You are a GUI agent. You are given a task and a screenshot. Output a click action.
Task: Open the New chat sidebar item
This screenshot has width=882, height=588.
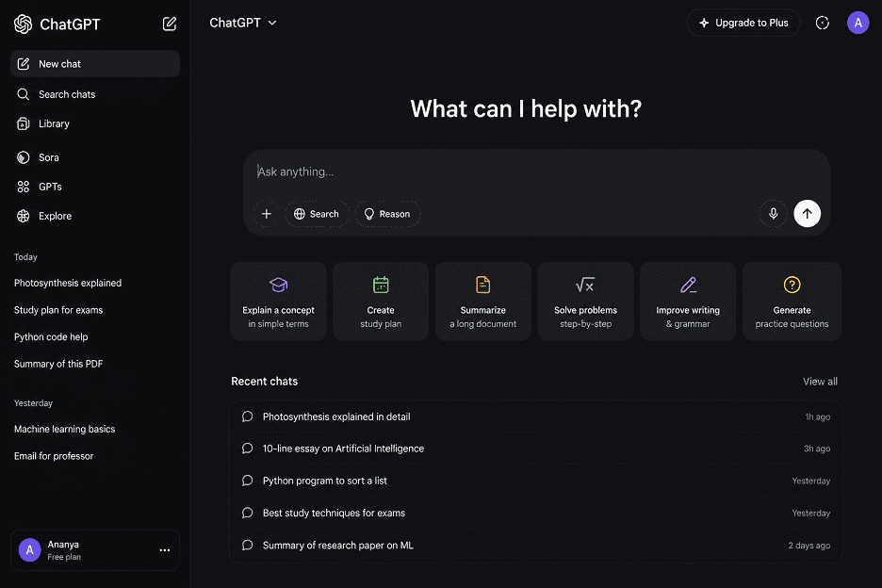click(95, 63)
